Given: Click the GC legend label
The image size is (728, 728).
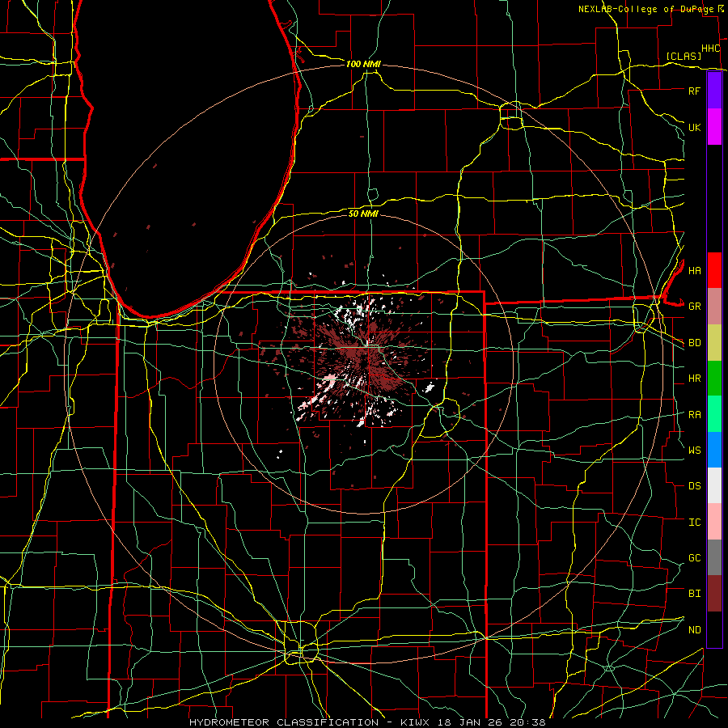Looking at the screenshot, I should (x=695, y=557).
